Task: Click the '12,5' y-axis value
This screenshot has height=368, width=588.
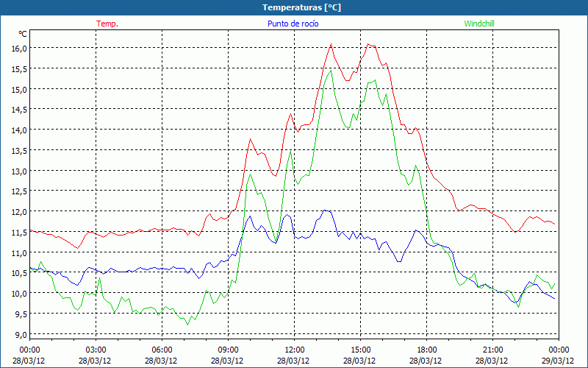Action: [x=19, y=191]
